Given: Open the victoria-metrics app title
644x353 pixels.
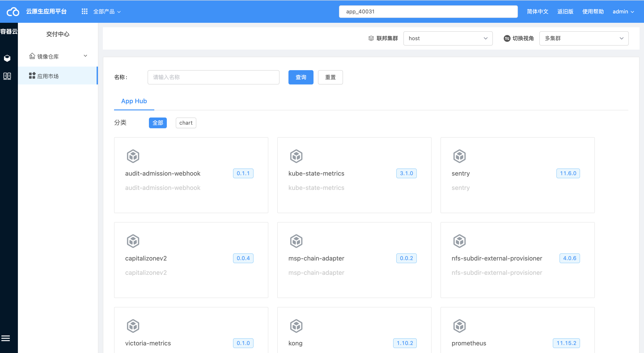Looking at the screenshot, I should [148, 343].
